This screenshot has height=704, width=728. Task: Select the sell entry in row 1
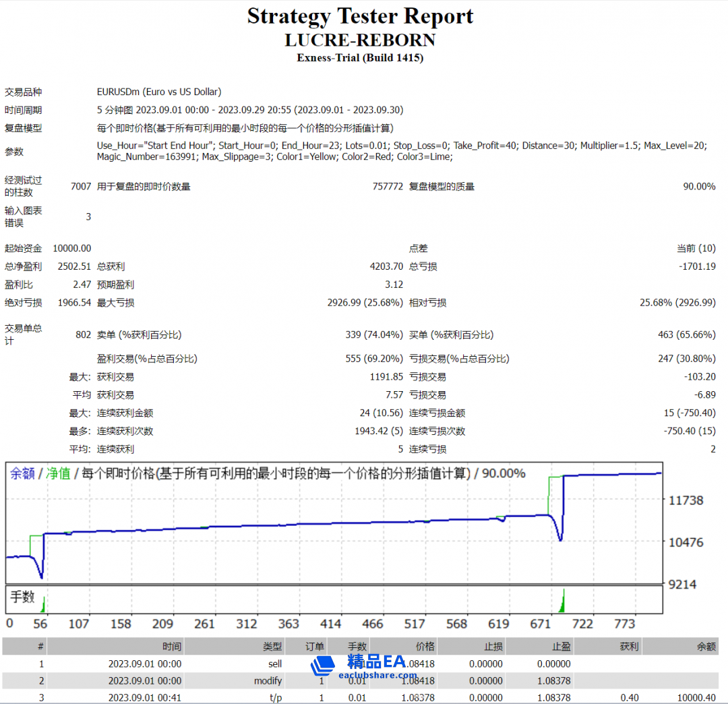click(274, 664)
